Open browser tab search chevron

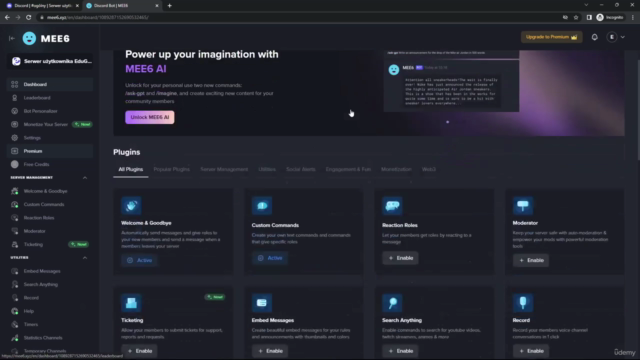pyautogui.click(x=586, y=5)
